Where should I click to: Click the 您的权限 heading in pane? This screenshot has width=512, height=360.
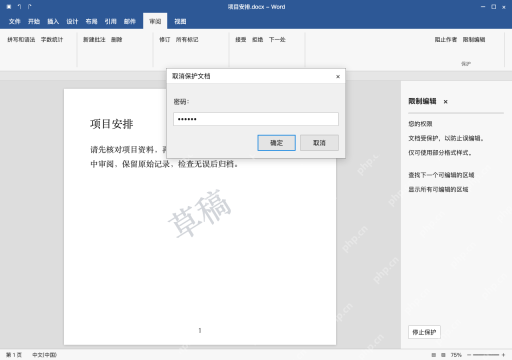point(420,124)
